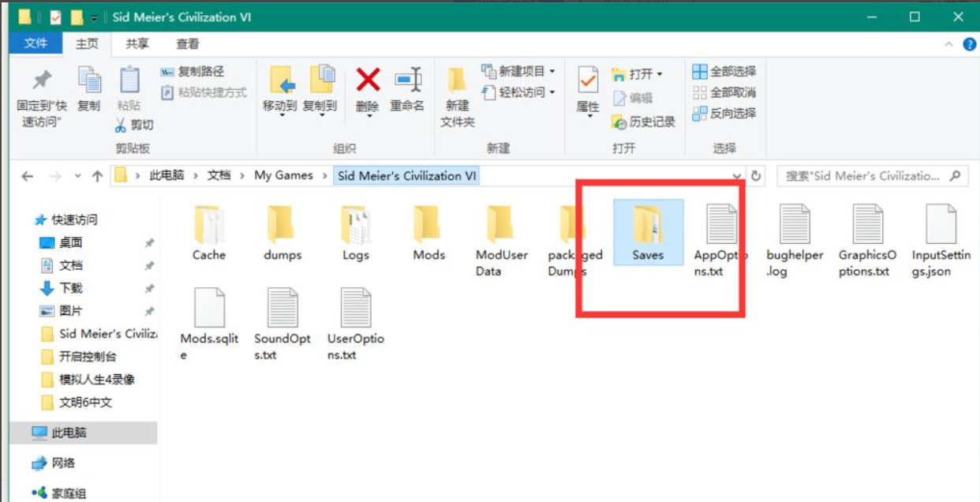Screen dimensions: 980x502
Task: Open 文明6中文 folder in the sidebar
Action: pos(86,403)
